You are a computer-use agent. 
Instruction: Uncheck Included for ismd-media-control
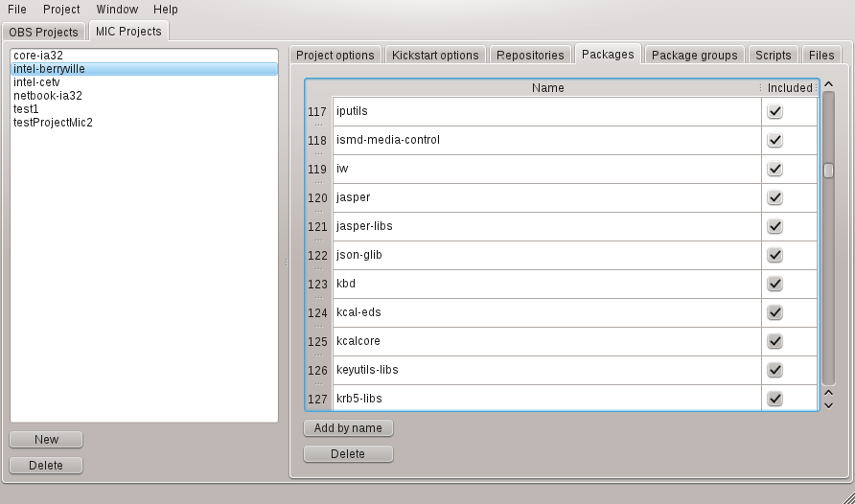[x=774, y=140]
